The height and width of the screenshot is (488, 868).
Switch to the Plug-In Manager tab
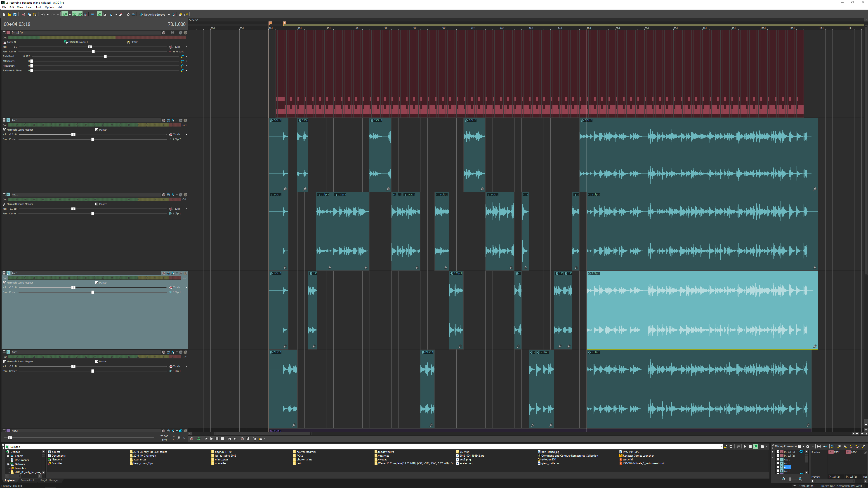pyautogui.click(x=49, y=481)
